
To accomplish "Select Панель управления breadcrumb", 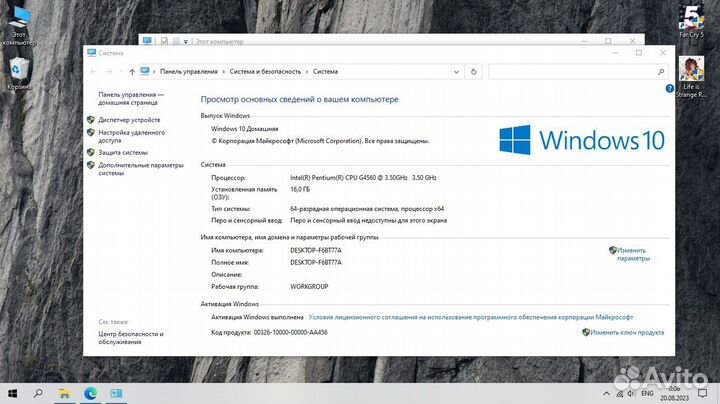I will (x=189, y=72).
